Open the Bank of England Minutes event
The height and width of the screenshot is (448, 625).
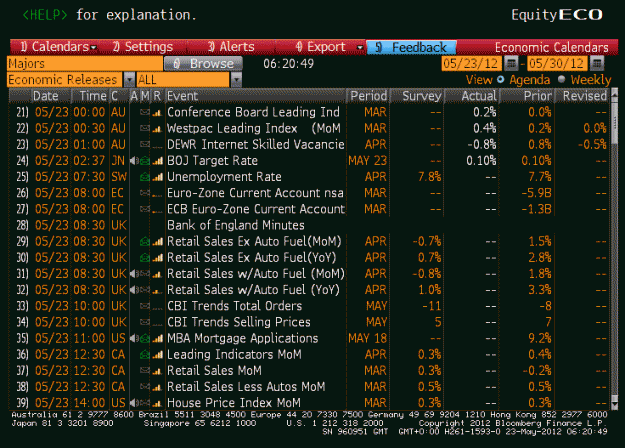pyautogui.click(x=236, y=225)
